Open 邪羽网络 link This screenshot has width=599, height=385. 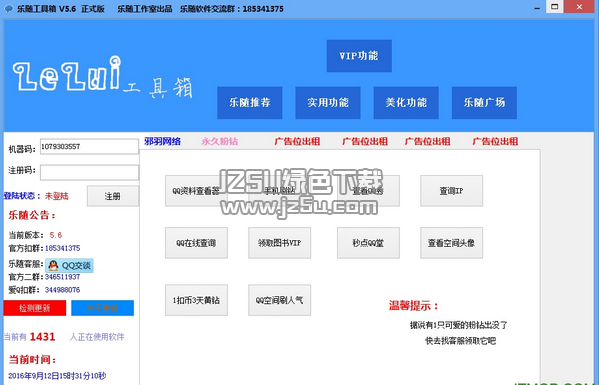(163, 141)
